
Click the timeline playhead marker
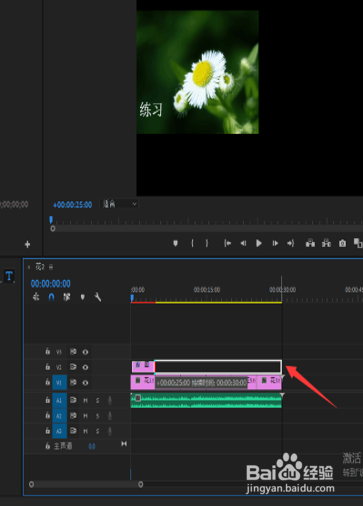[x=132, y=298]
